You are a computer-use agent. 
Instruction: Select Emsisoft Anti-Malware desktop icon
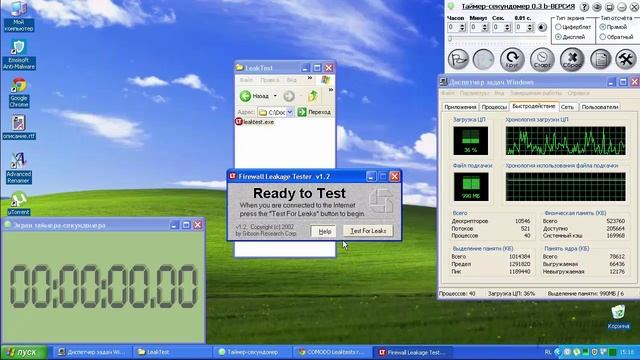tap(18, 55)
